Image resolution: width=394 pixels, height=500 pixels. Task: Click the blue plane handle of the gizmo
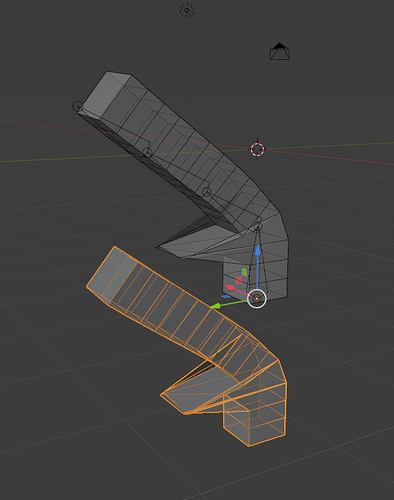pyautogui.click(x=226, y=296)
